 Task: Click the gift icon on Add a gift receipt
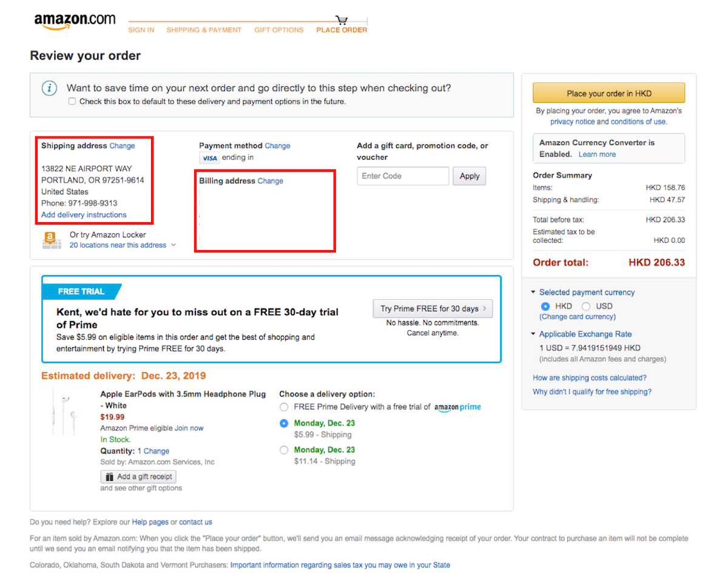coord(109,477)
